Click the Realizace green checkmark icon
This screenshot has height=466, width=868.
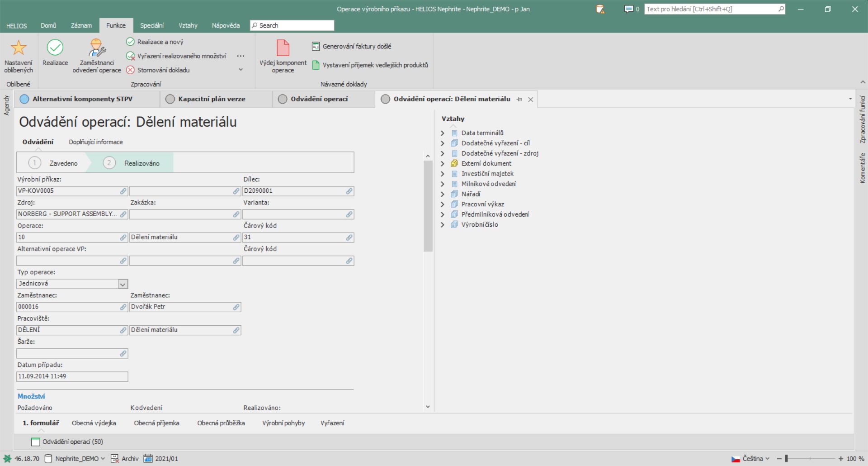pos(55,48)
